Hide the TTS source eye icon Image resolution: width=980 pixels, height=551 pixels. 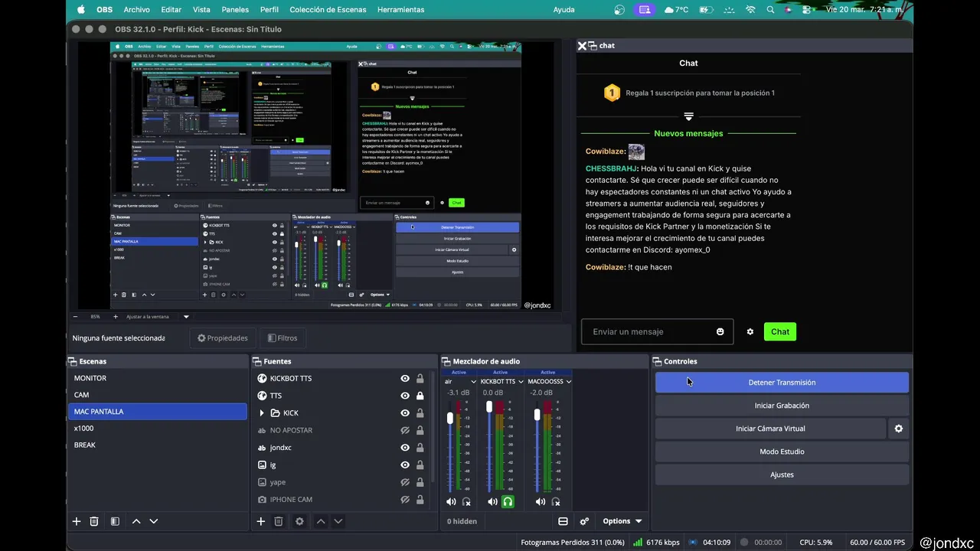[x=405, y=396]
